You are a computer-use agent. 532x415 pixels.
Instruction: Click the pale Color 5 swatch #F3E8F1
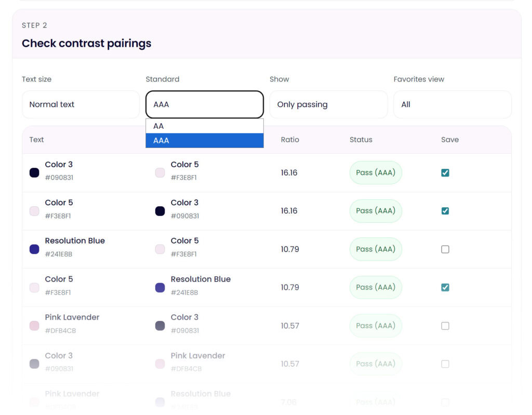[160, 172]
